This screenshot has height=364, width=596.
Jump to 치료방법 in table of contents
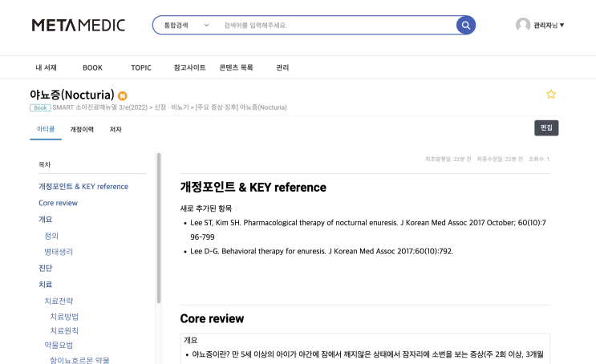(x=64, y=317)
